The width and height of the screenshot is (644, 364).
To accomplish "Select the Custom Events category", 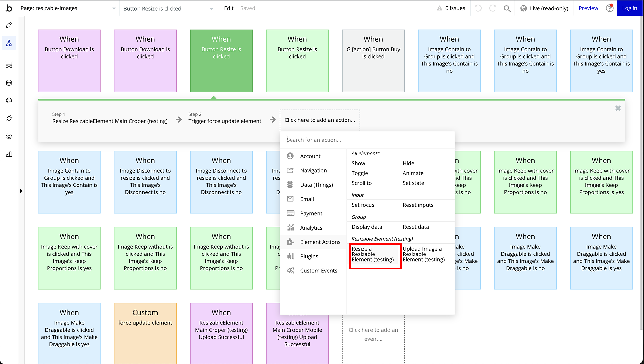I will [x=319, y=271].
